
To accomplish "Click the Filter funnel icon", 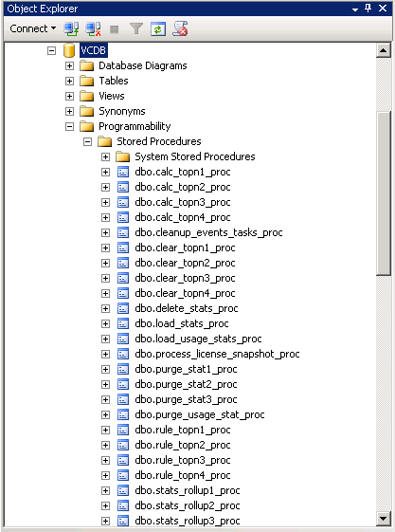I will click(136, 28).
